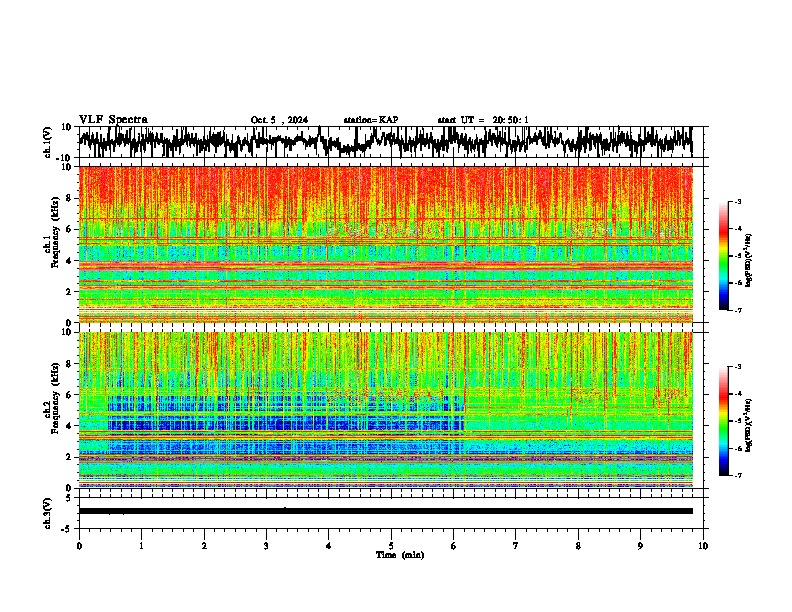Image resolution: width=792 pixels, height=612 pixels.
Task: Click the "-7" bottom label of ch.2 colorbar
Action: 738,475
